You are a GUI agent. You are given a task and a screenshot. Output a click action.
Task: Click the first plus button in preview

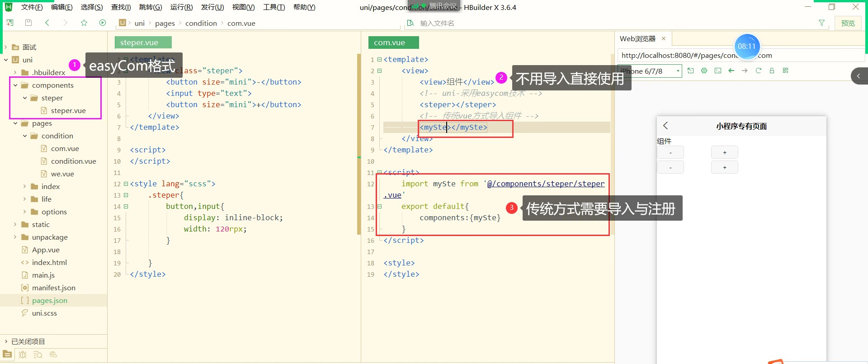pos(725,152)
